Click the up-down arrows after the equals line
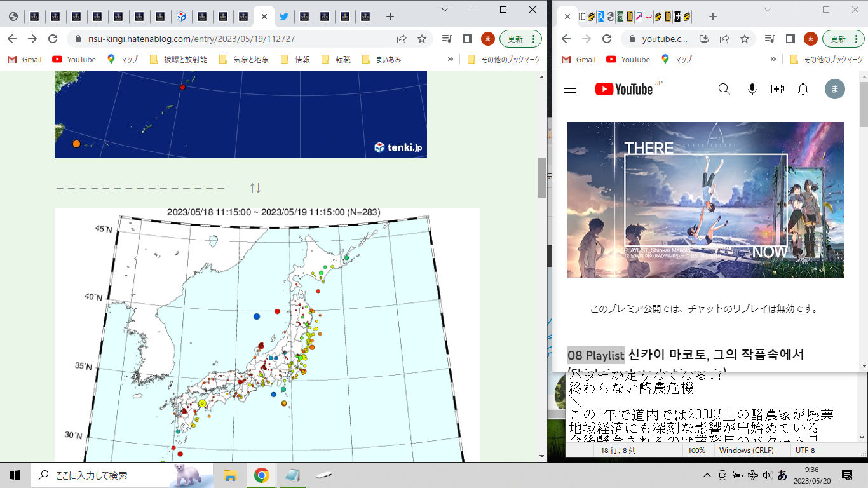 [x=255, y=187]
